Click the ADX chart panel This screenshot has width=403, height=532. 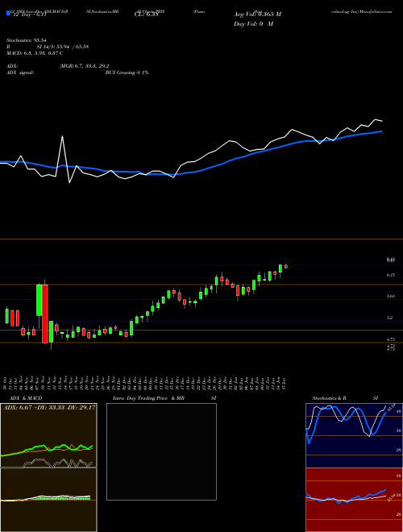(48, 435)
